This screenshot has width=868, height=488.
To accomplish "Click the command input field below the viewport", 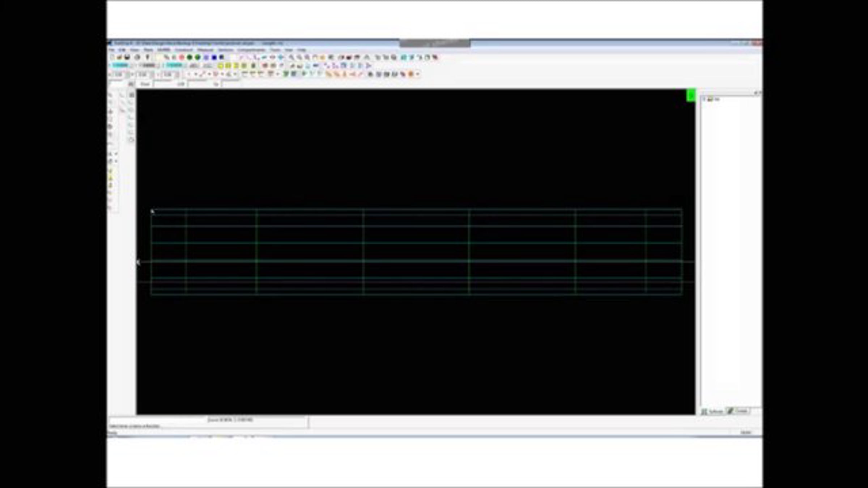I will click(208, 426).
